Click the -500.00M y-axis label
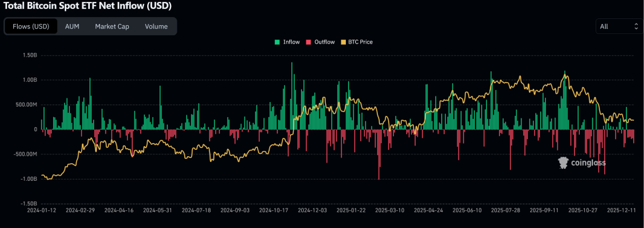Screen dimensions: 644x228 26,154
